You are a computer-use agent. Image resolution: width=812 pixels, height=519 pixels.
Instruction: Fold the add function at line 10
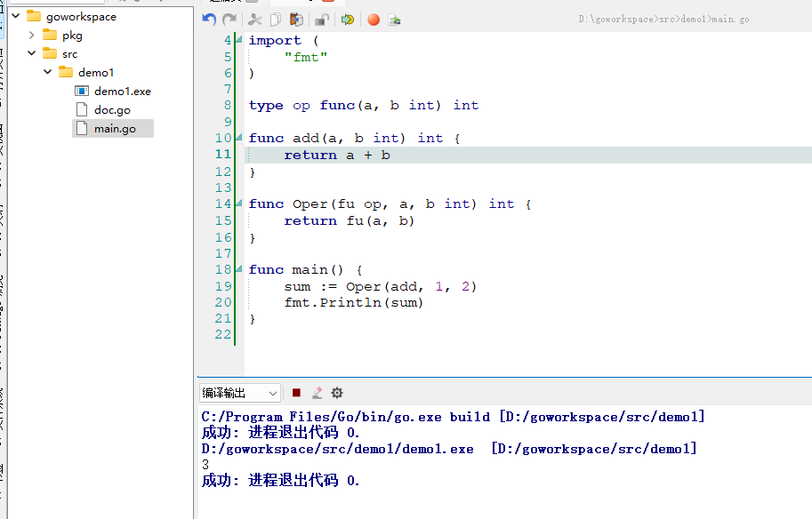[238, 137]
